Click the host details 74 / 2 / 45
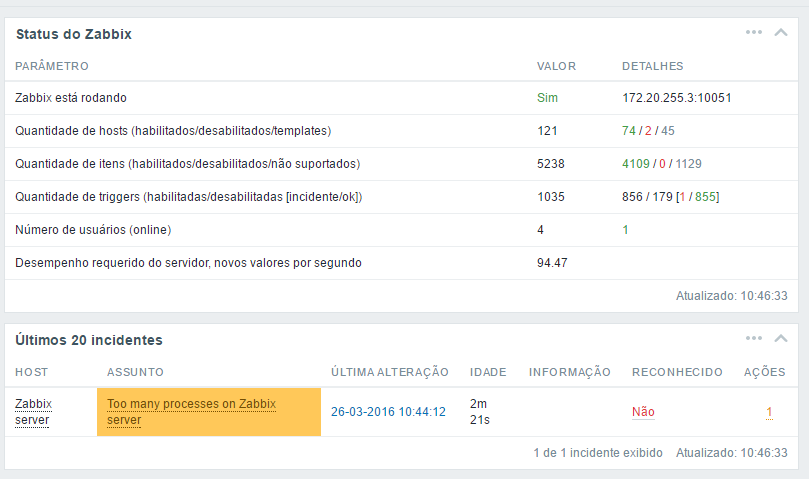The height and width of the screenshot is (479, 809). click(x=648, y=131)
